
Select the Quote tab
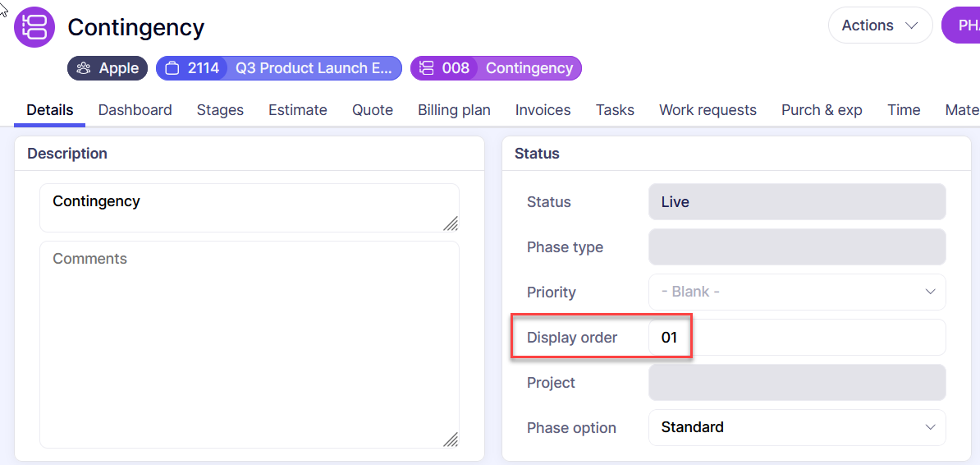pyautogui.click(x=373, y=110)
